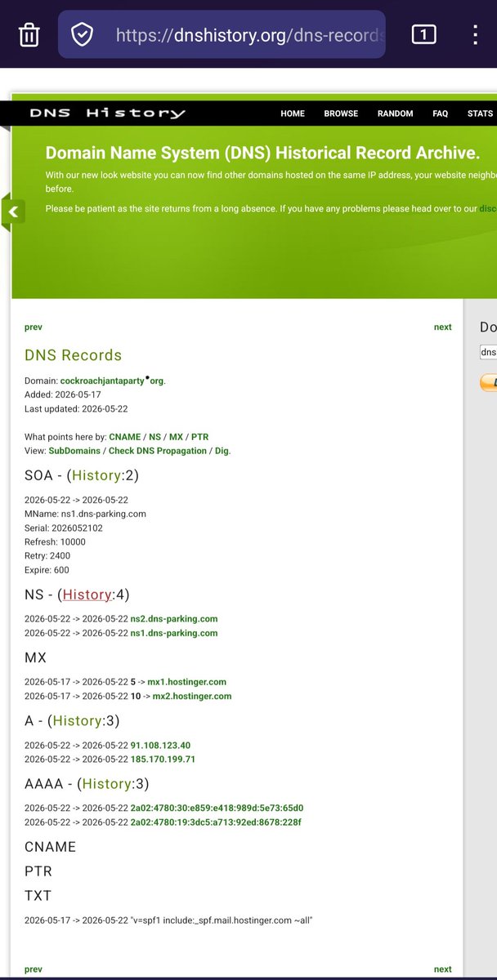The width and height of the screenshot is (497, 980).
Task: Open the HOME navigation item
Action: tap(293, 114)
